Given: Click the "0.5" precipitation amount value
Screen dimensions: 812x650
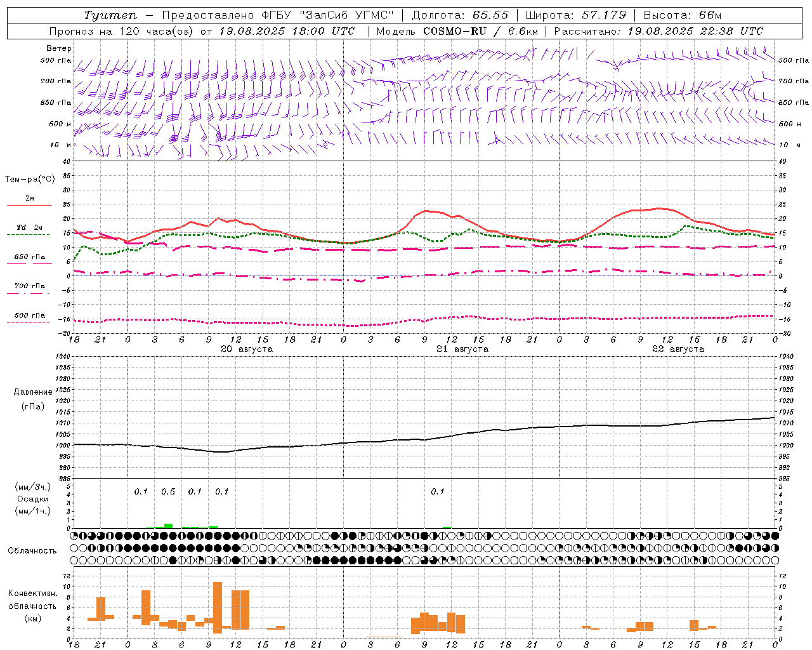Looking at the screenshot, I should click(x=168, y=491).
